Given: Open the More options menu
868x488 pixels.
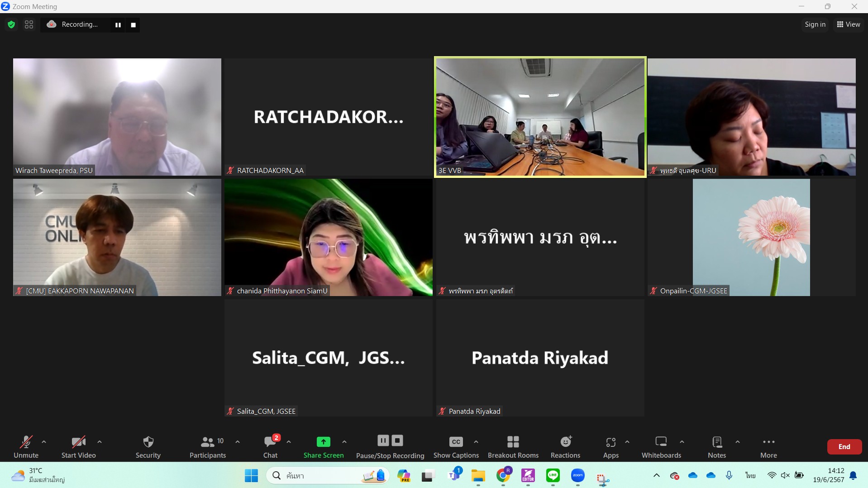Looking at the screenshot, I should click(768, 446).
